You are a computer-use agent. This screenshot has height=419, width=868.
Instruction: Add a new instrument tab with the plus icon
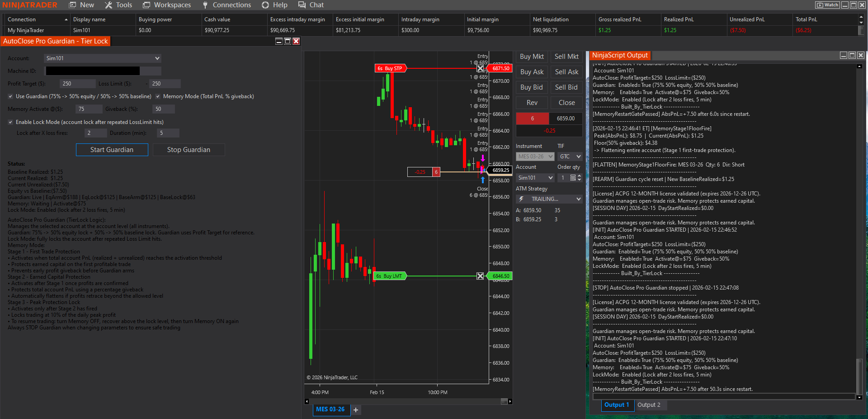[356, 410]
